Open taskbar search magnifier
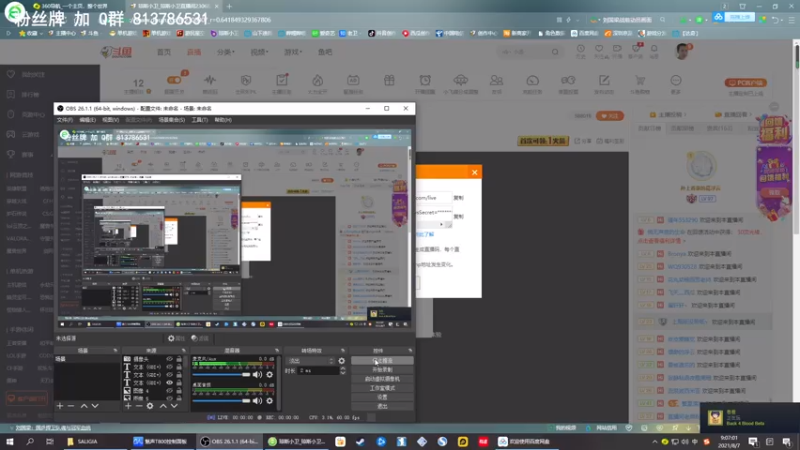Viewport: 800px width, 450px height. point(30,441)
